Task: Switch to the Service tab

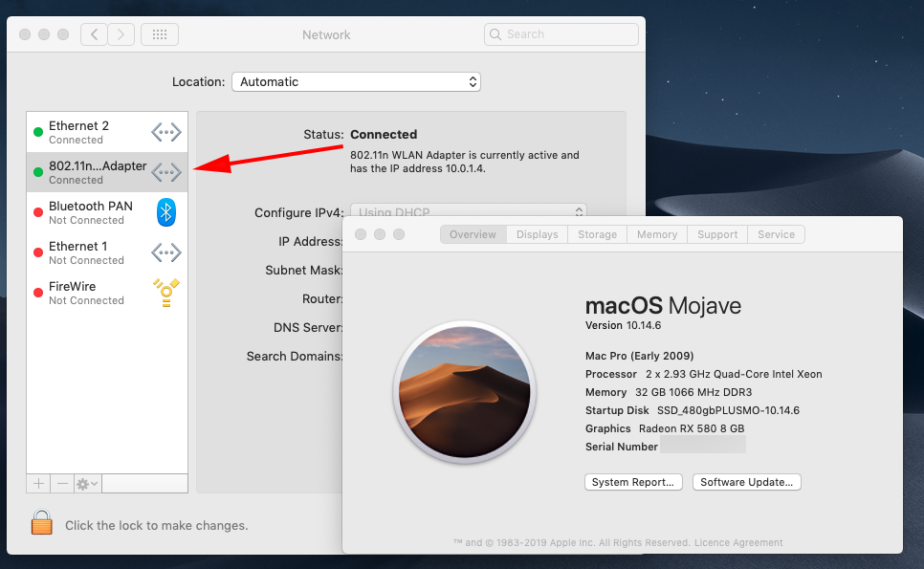Action: (776, 234)
